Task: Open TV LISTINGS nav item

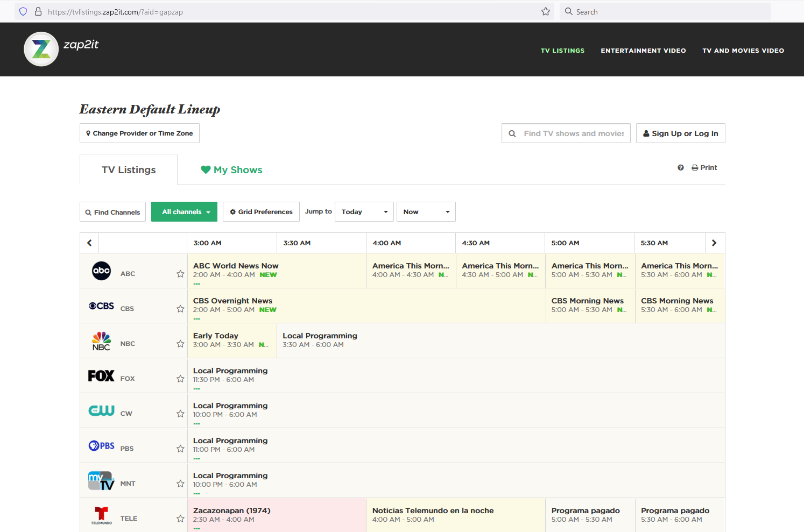Action: (x=562, y=51)
